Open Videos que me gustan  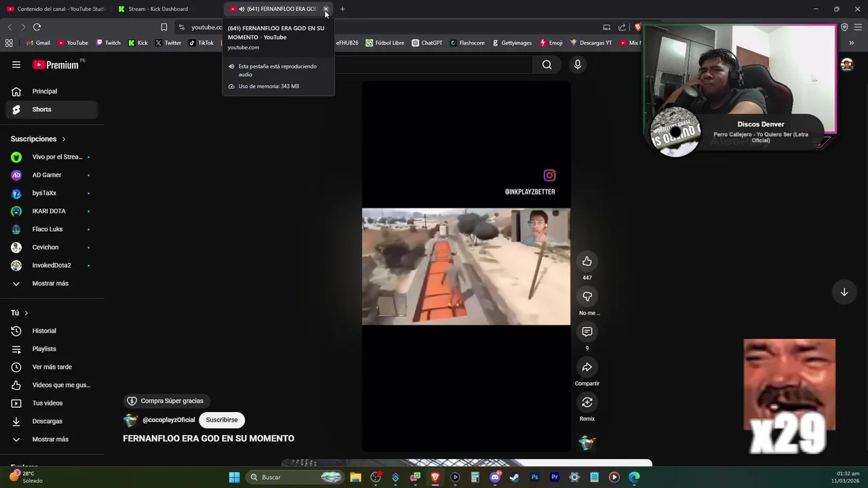52,385
